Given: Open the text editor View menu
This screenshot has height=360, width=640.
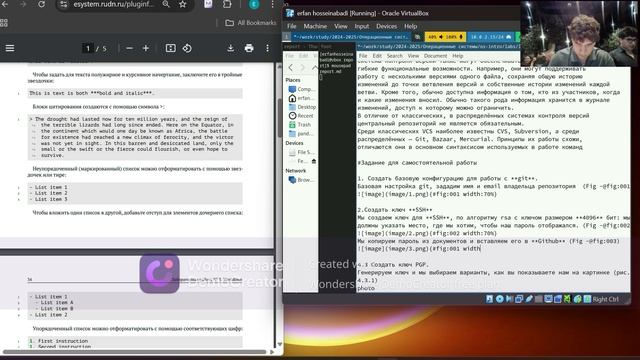Looking at the screenshot, I should tap(413, 56).
